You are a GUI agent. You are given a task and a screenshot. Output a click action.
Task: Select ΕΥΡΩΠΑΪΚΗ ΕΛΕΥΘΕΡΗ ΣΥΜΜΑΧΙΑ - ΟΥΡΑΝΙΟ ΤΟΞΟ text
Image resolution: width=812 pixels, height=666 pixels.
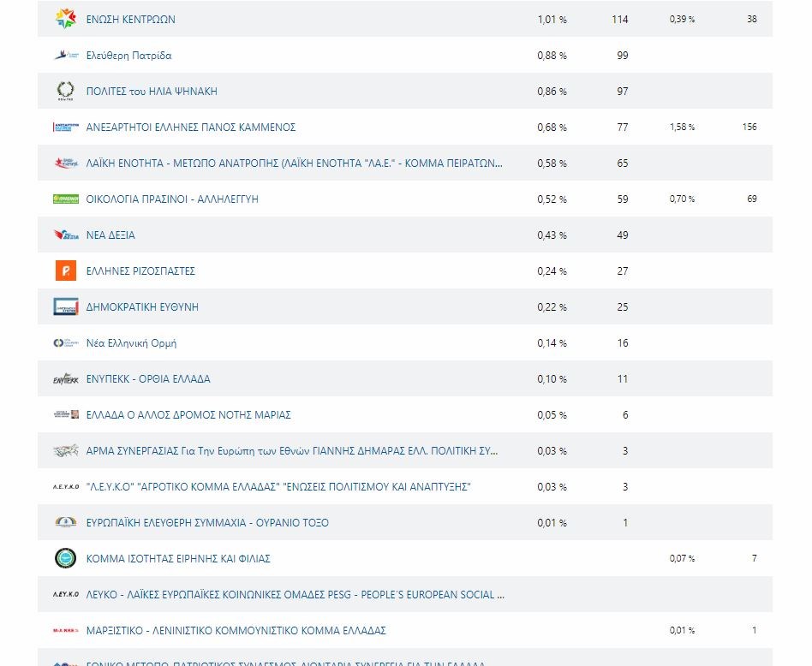(x=207, y=523)
